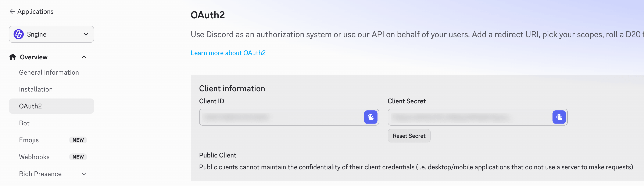Screen dimensions: 644x186
Task: Click the Public Client heading
Action: click(x=218, y=155)
